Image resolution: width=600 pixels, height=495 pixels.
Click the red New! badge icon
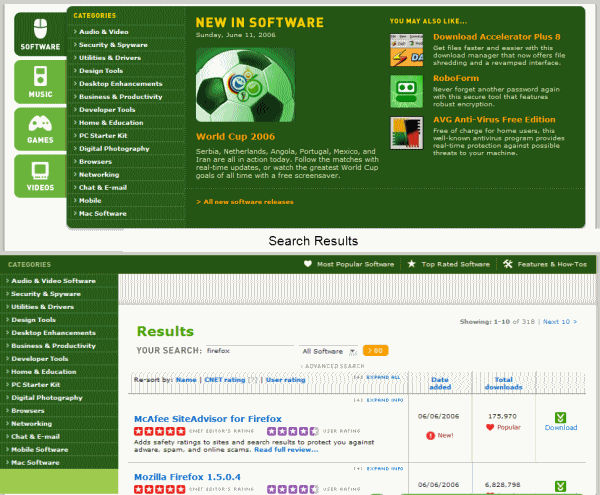pos(430,435)
